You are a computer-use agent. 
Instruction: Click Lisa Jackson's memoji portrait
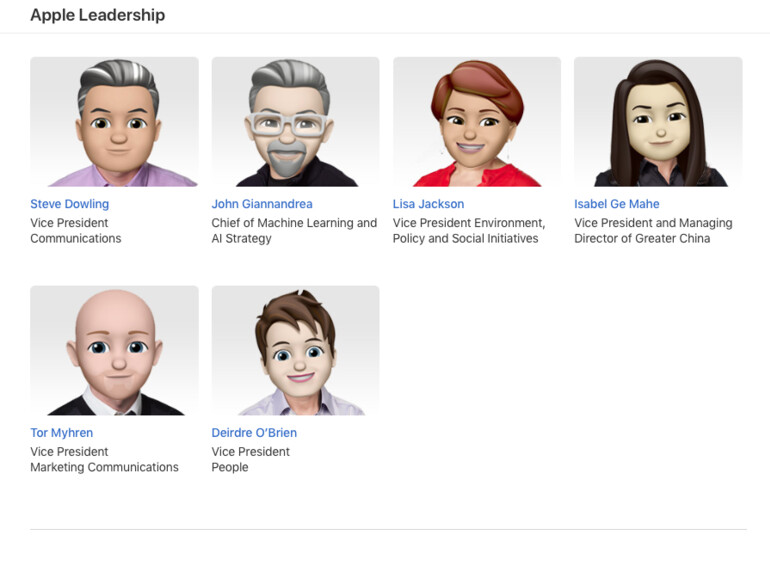[477, 122]
